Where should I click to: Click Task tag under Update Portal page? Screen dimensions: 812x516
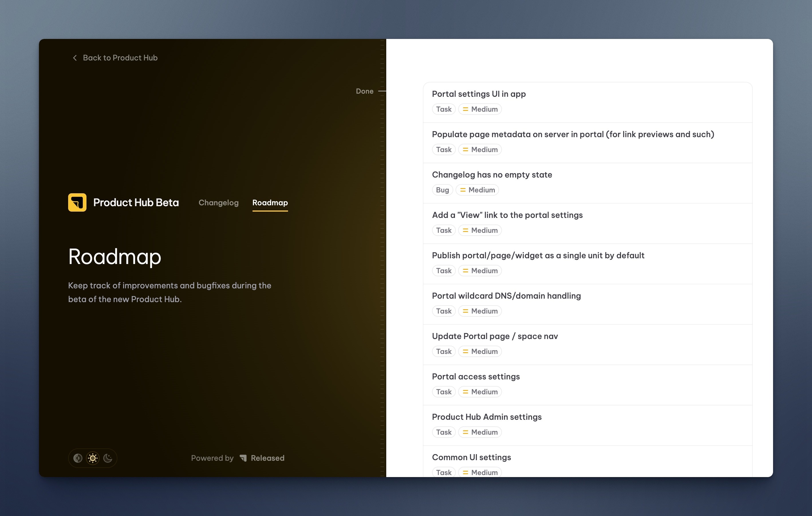click(x=444, y=351)
